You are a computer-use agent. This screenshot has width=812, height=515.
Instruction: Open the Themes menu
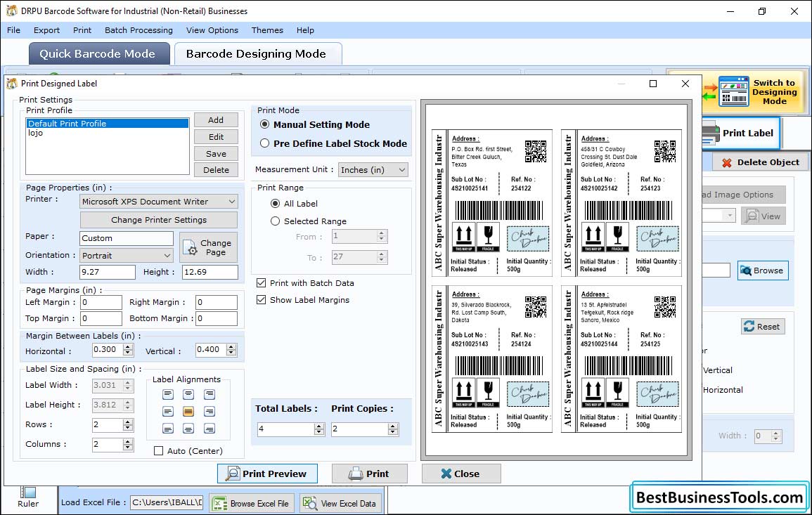pyautogui.click(x=267, y=30)
